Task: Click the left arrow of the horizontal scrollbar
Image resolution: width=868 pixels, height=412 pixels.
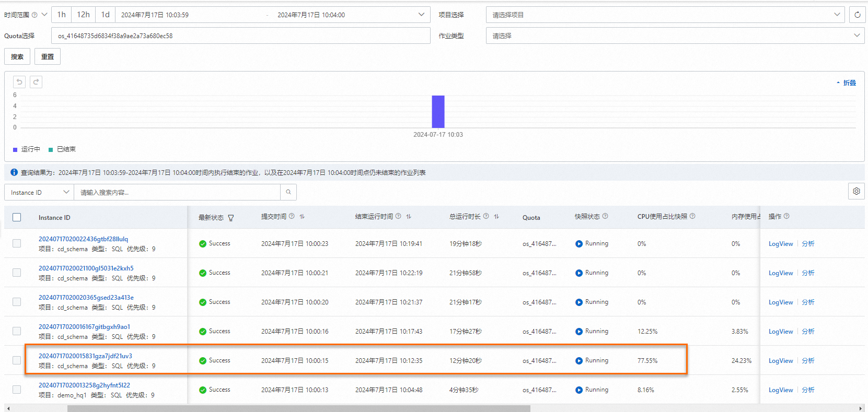Action: click(x=8, y=408)
